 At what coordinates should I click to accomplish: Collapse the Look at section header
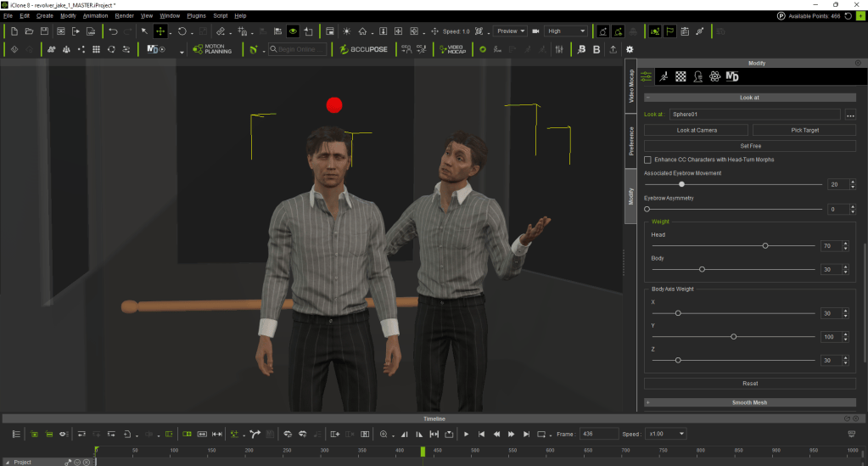point(749,98)
